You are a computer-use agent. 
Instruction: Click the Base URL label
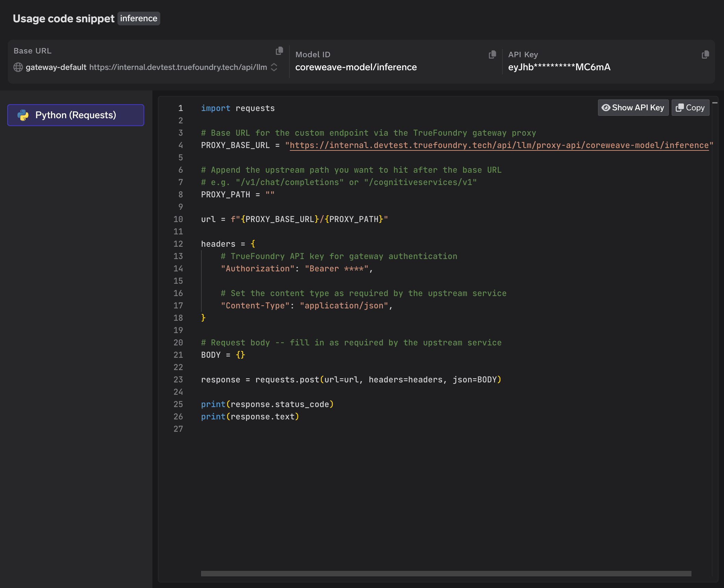pyautogui.click(x=33, y=51)
